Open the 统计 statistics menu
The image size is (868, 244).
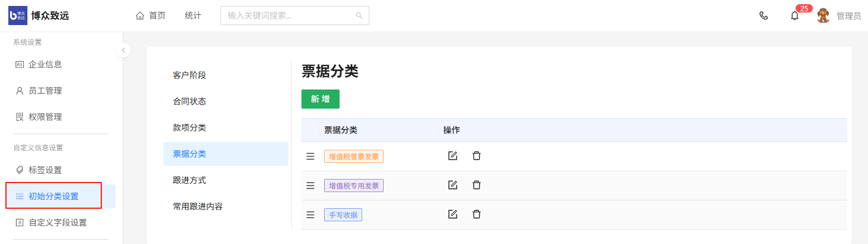193,16
